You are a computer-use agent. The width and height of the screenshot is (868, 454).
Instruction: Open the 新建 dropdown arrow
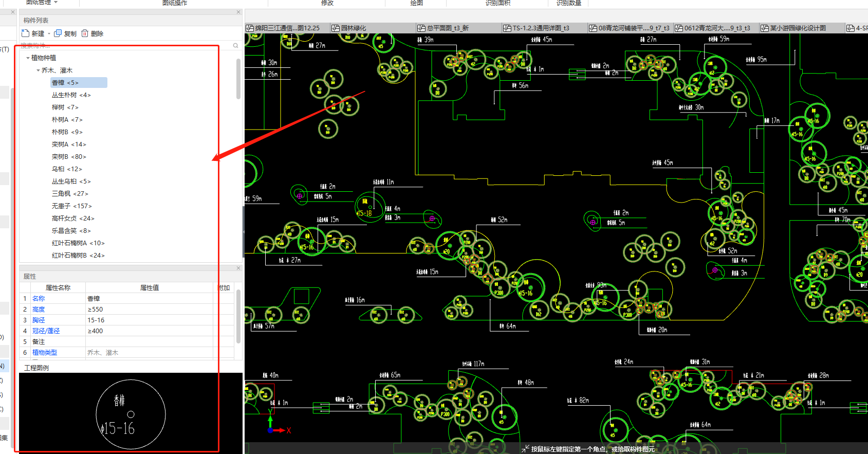49,34
